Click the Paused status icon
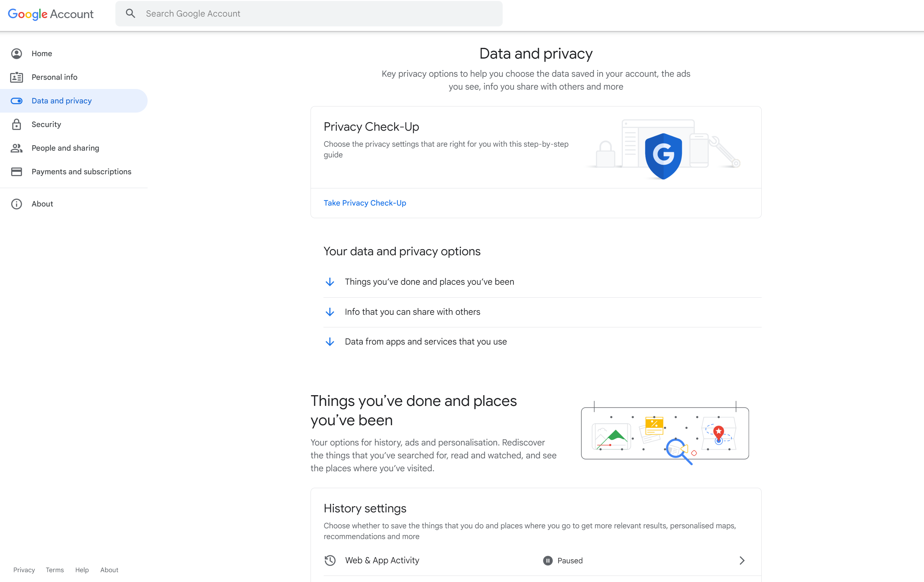 [x=547, y=561]
